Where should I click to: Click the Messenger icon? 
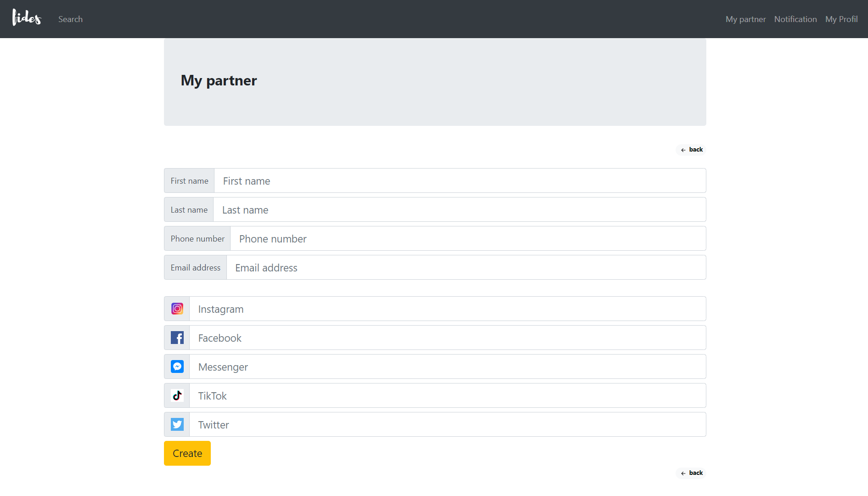click(177, 366)
